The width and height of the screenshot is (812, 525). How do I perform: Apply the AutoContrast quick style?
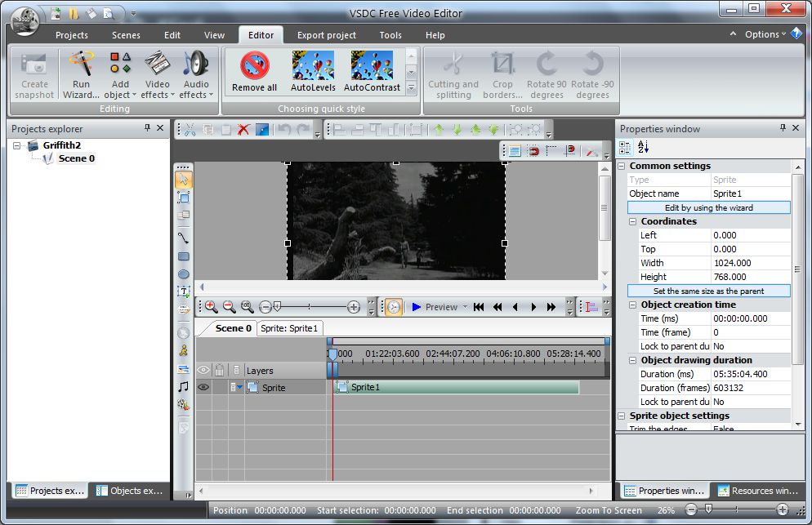(372, 71)
